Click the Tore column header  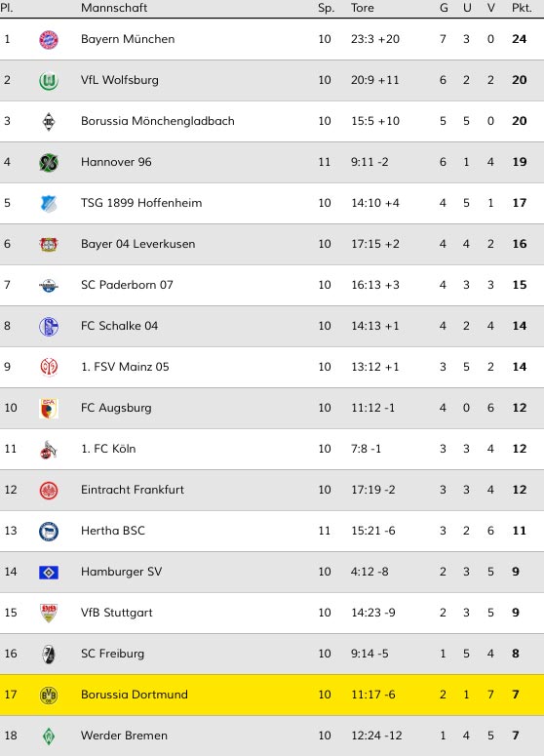tap(363, 8)
